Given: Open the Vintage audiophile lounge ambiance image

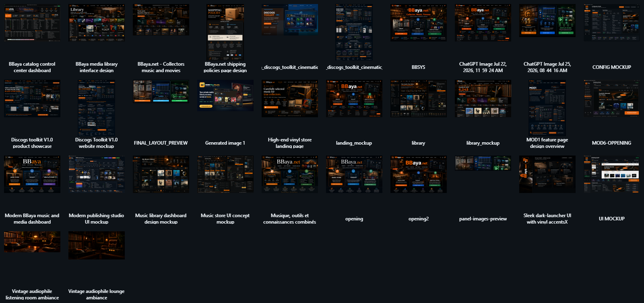Looking at the screenshot, I should click(97, 245).
